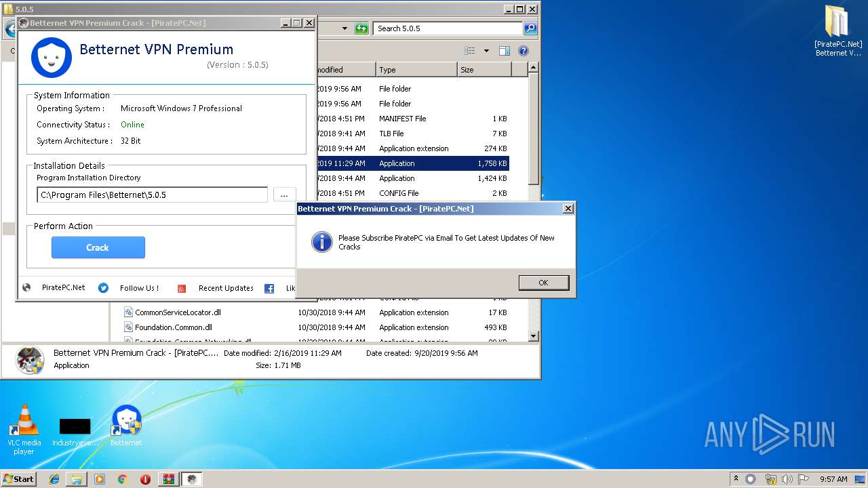Click the Explorer refresh button
Viewport: 868px width, 488px height.
pos(361,28)
